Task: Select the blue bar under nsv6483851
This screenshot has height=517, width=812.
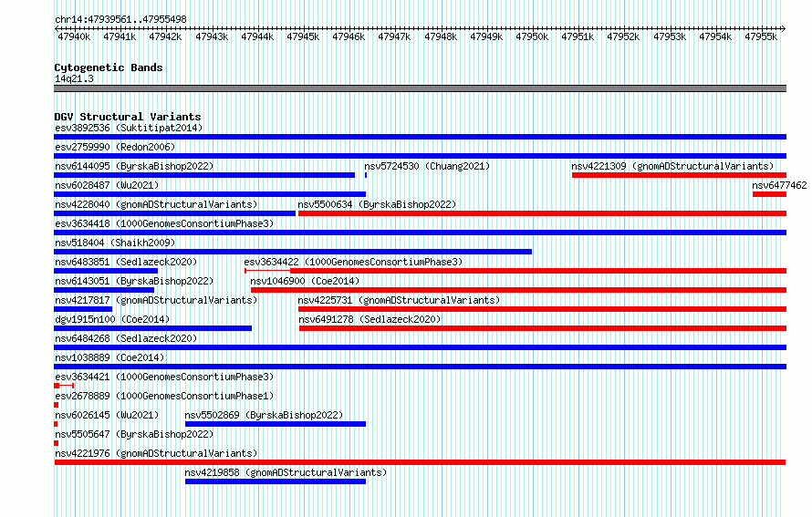Action: [106, 271]
